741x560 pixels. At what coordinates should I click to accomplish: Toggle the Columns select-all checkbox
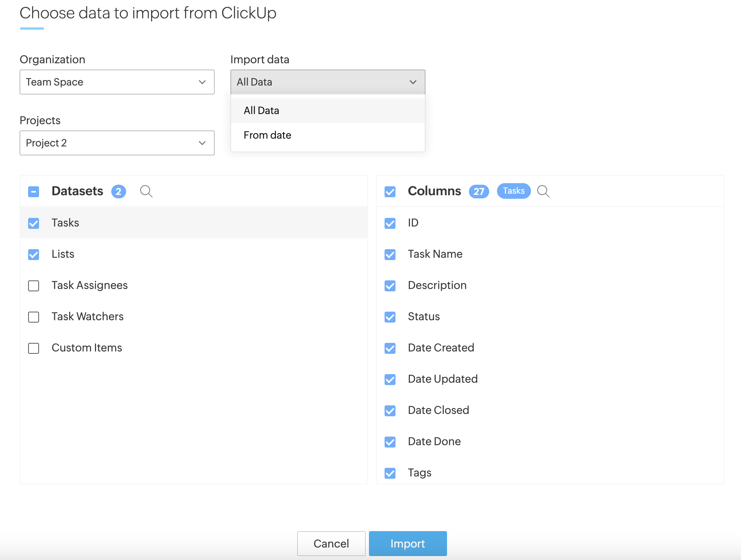[390, 192]
